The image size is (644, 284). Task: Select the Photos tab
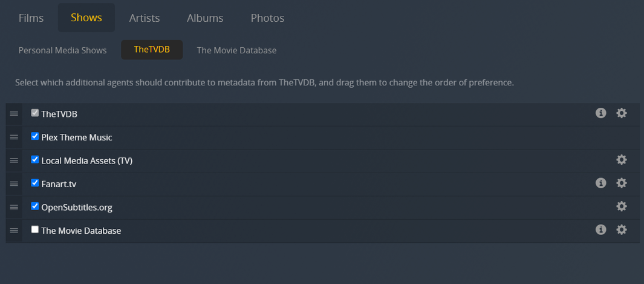point(267,18)
